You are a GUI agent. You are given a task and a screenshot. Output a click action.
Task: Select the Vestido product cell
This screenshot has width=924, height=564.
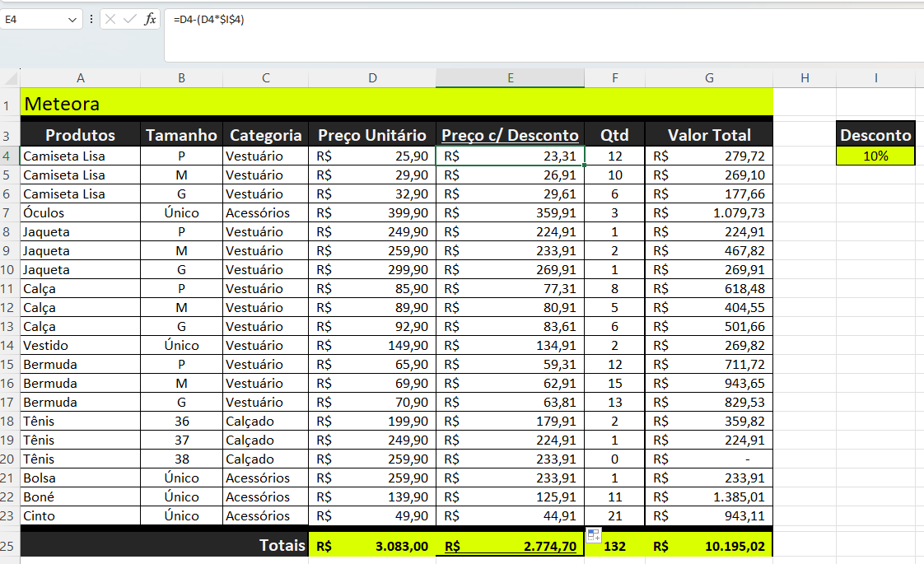pos(80,345)
